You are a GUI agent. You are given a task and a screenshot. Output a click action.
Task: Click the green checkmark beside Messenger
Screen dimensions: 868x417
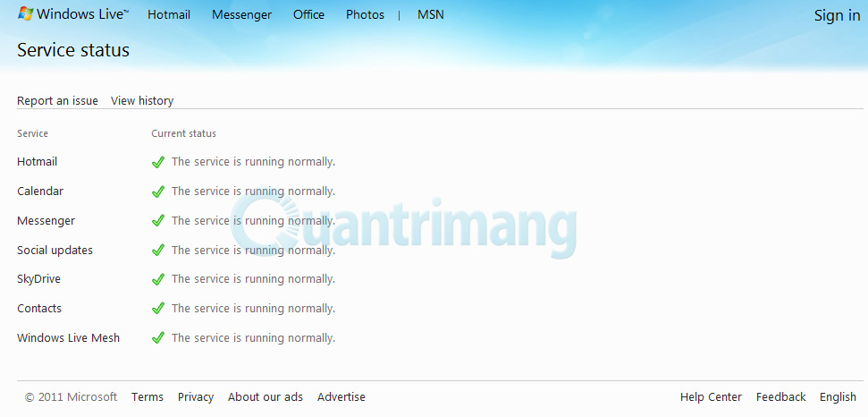(158, 221)
